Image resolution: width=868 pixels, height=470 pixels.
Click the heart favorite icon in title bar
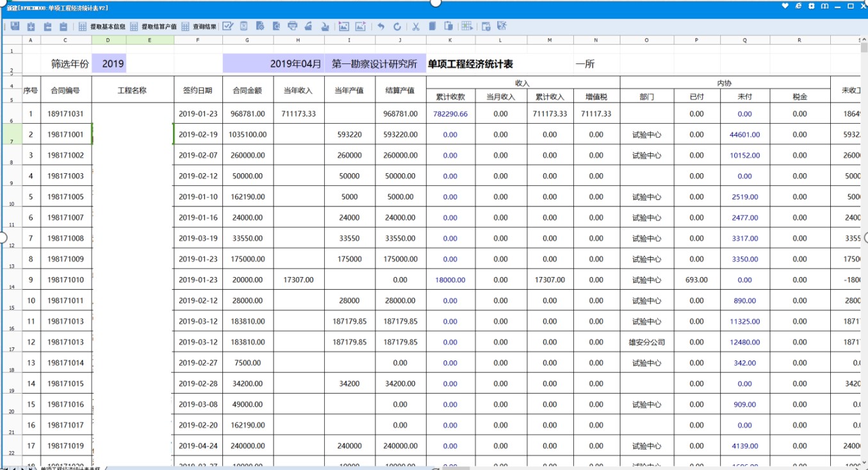tap(785, 6)
